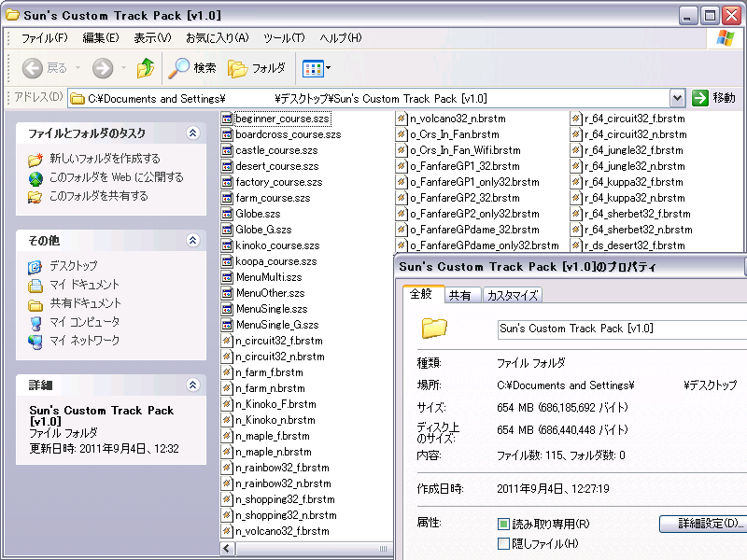Switch to the Customize (カスタマイズ) tab
Image resolution: width=747 pixels, height=560 pixels.
[512, 295]
